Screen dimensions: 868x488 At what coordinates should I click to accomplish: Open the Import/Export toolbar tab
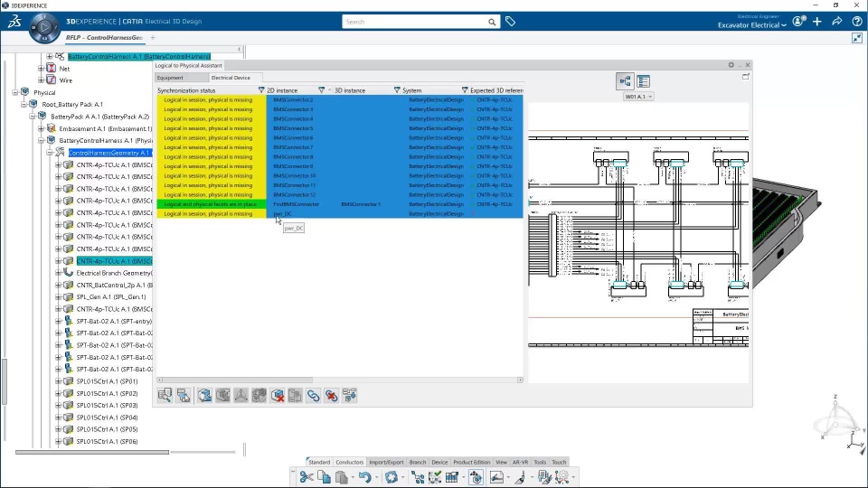coord(386,462)
